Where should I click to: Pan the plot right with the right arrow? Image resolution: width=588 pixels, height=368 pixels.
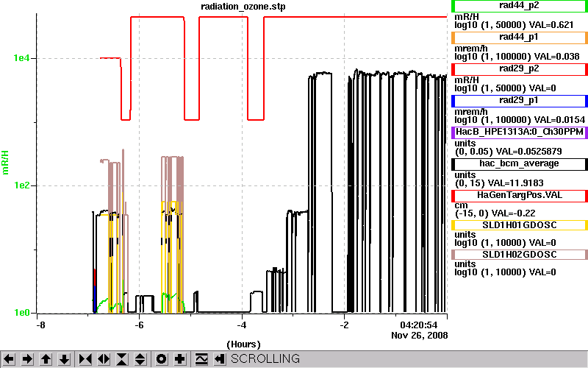(27, 359)
